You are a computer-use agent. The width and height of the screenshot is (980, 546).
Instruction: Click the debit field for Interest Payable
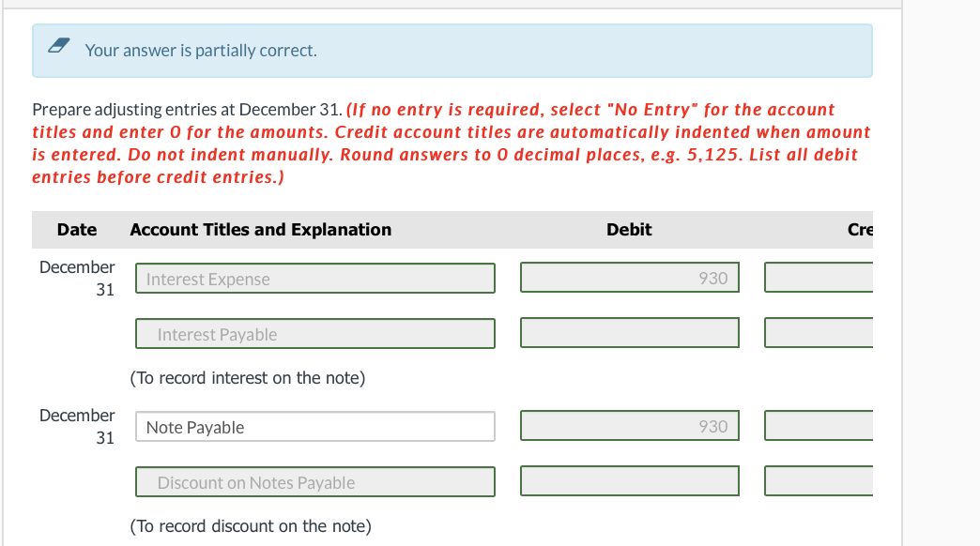pos(629,332)
